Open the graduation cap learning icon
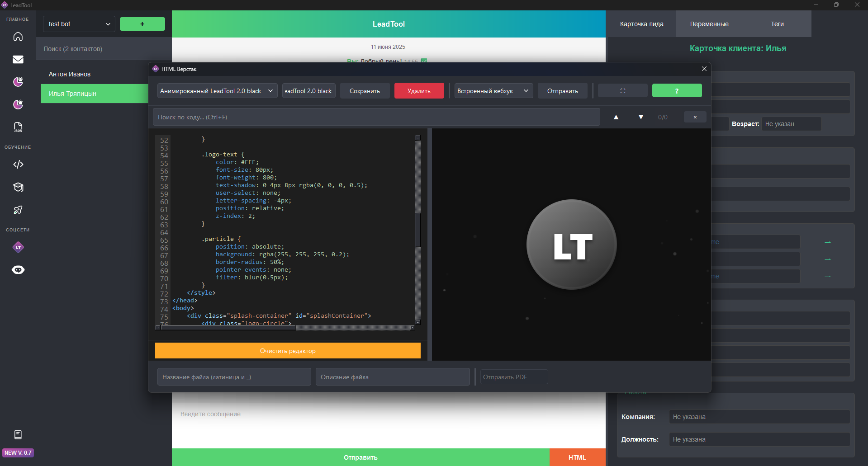This screenshot has width=868, height=466. [x=18, y=187]
